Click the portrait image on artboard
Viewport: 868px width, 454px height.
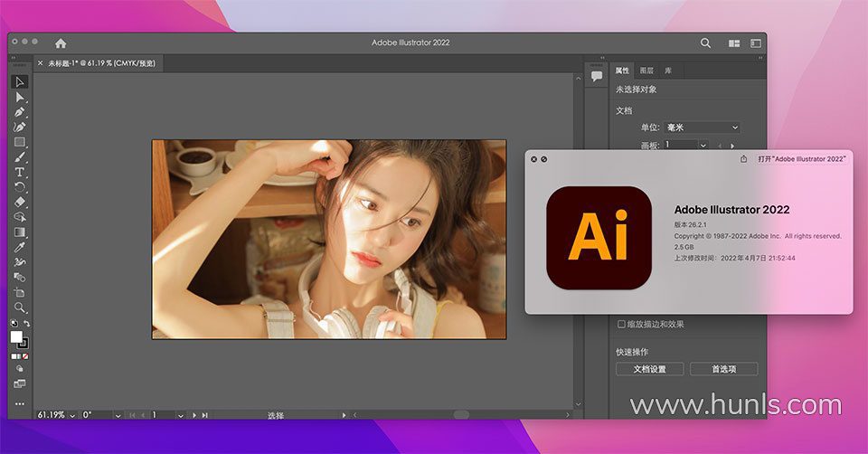click(x=329, y=239)
